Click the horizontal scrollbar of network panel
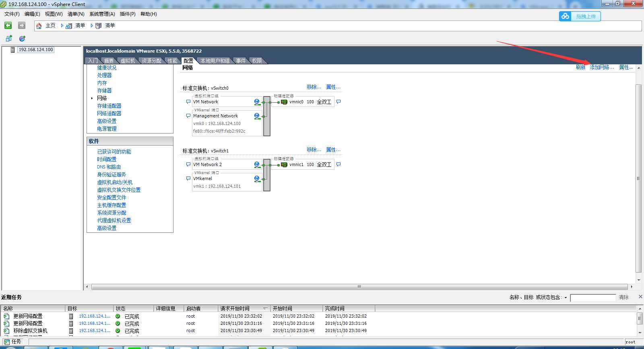Viewport: 644px width, 349px height. tap(359, 287)
